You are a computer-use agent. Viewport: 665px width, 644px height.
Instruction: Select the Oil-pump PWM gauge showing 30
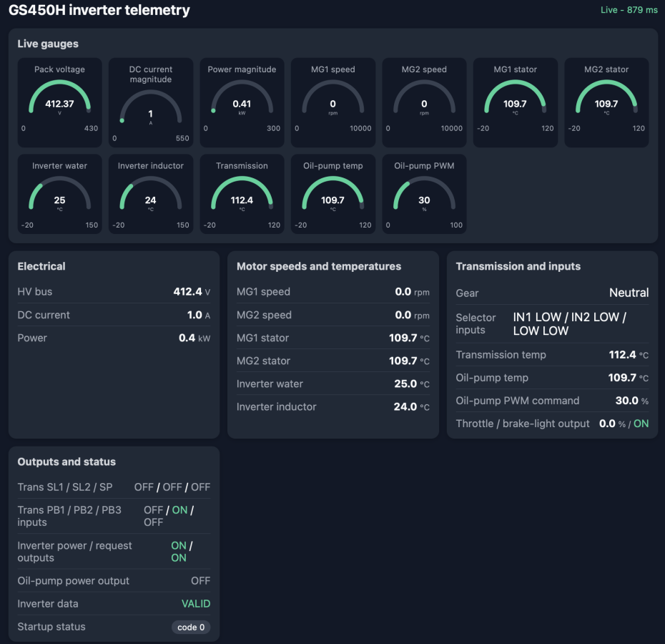pos(424,194)
